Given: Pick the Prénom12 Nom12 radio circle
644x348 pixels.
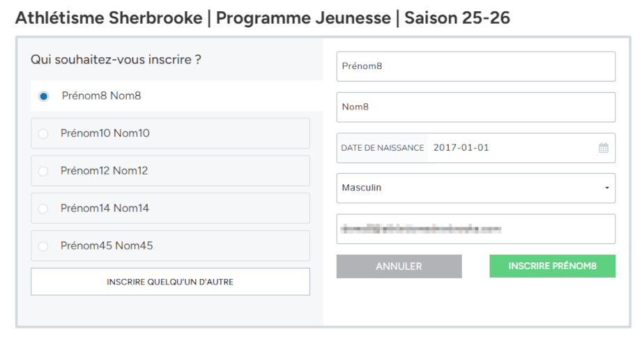Looking at the screenshot, I should coord(43,171).
